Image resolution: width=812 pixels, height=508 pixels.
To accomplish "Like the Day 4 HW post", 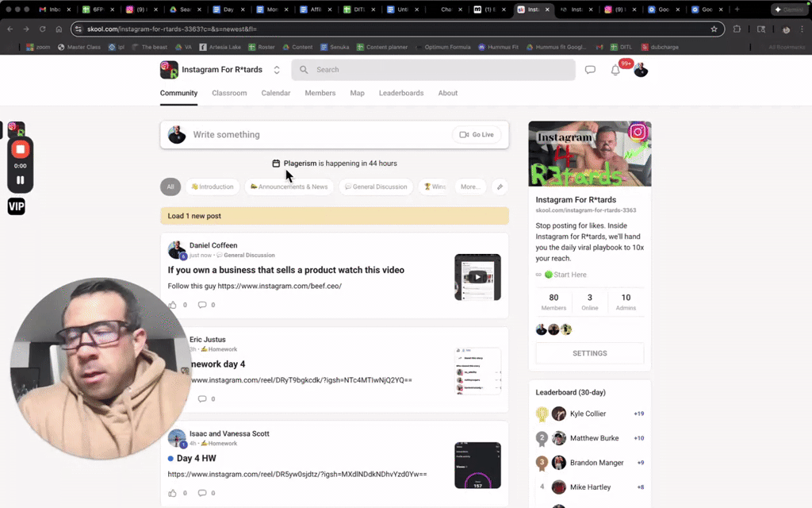I will (172, 493).
